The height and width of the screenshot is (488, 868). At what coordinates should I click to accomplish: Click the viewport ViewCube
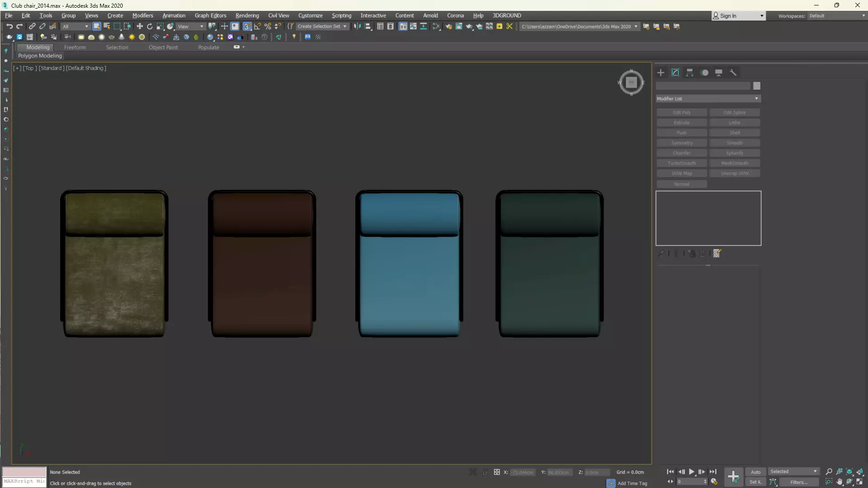tap(631, 82)
